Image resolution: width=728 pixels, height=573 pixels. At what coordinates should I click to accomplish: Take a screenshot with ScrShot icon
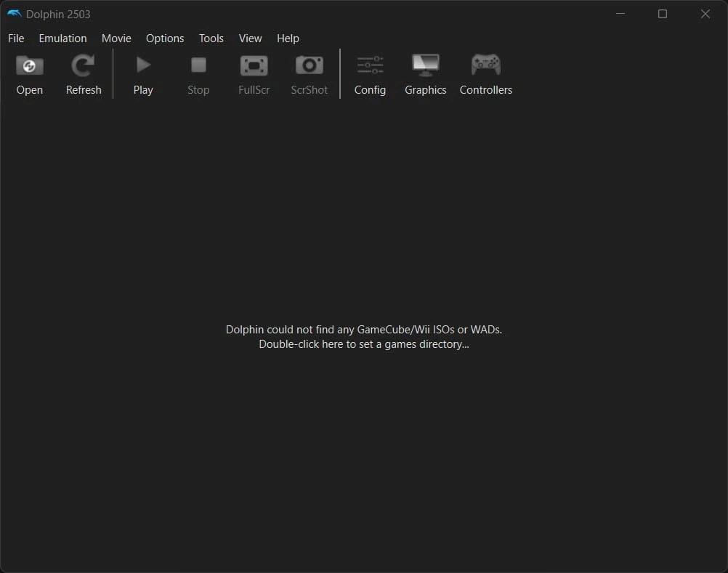(x=309, y=66)
